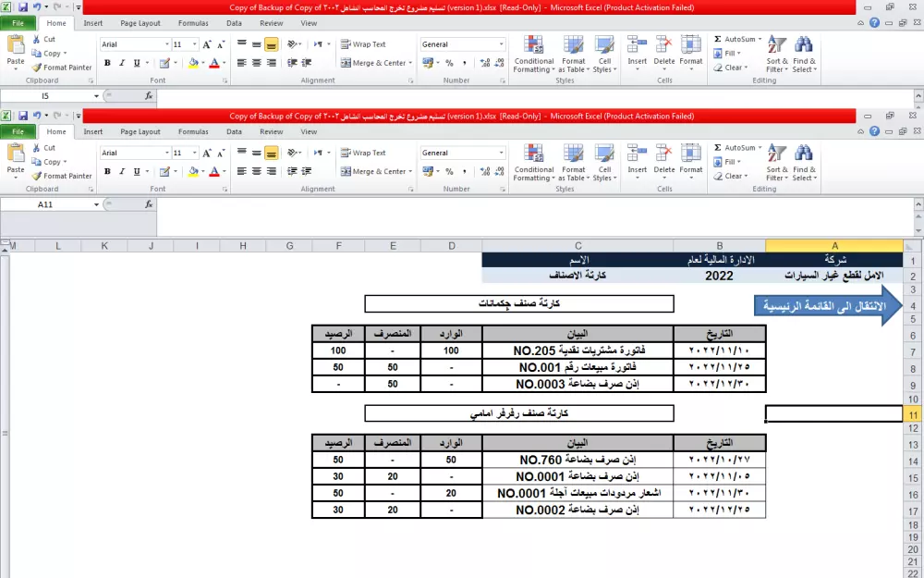Viewport: 924px width, 578px height.
Task: Click Decrease Font Size in lower window (A11)
Action: tap(221, 153)
